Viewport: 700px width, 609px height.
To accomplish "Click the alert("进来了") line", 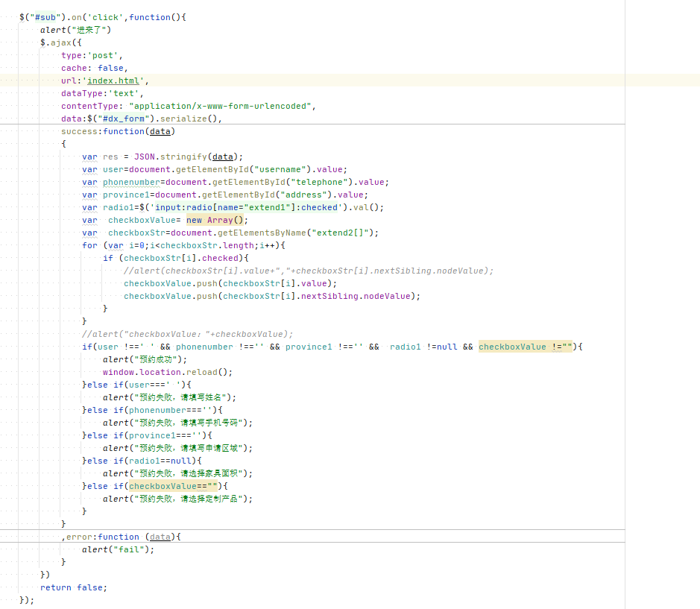I will pyautogui.click(x=75, y=30).
